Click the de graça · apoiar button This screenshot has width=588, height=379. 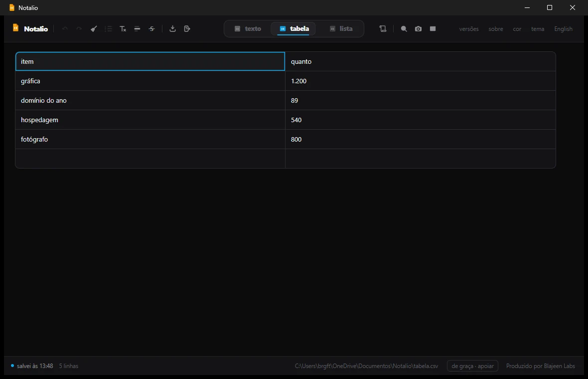(472, 366)
